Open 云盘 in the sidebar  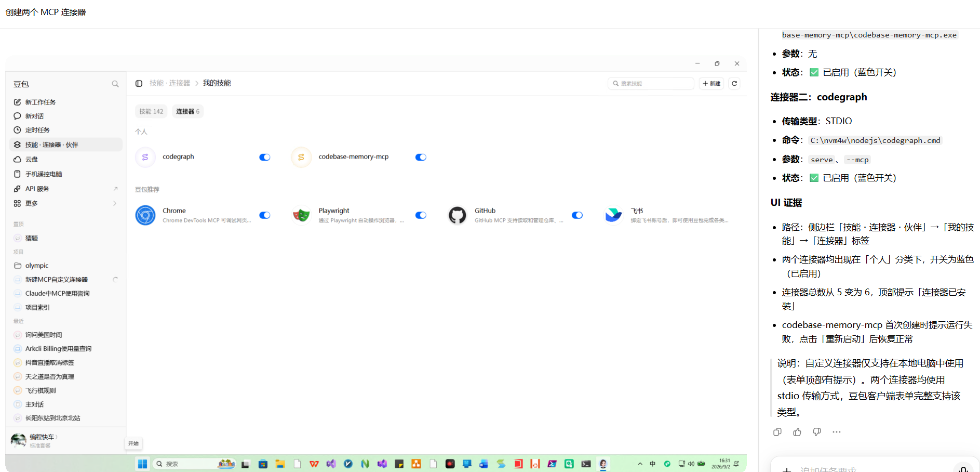pos(66,160)
